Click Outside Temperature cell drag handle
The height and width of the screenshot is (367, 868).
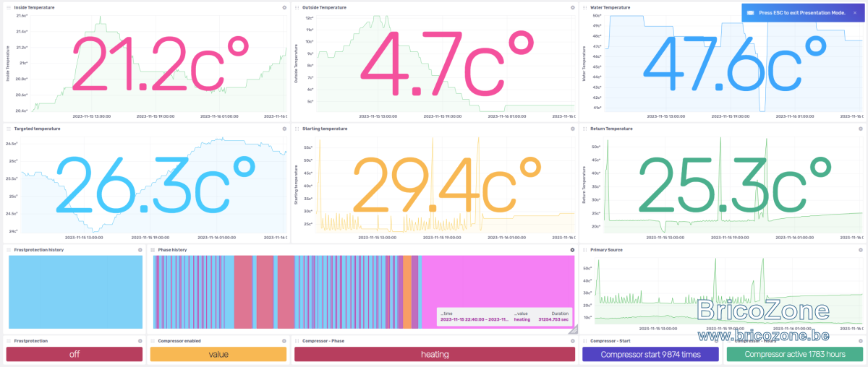pyautogui.click(x=297, y=7)
